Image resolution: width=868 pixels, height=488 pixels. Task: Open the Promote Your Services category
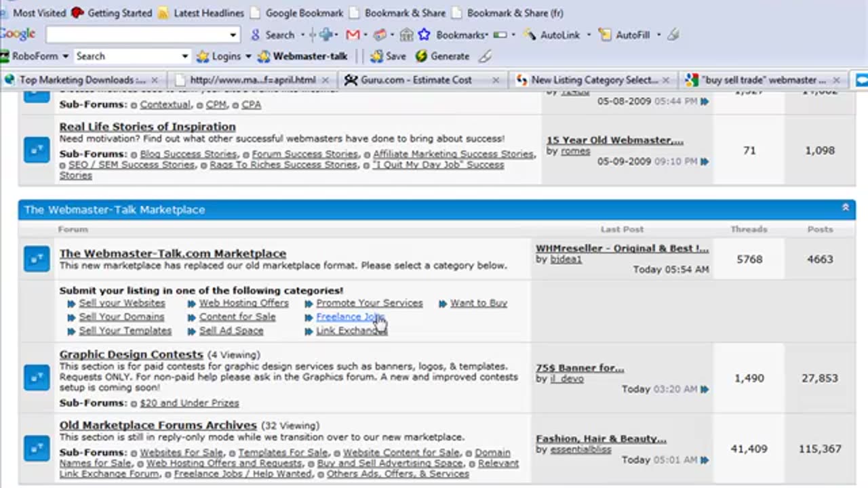370,303
